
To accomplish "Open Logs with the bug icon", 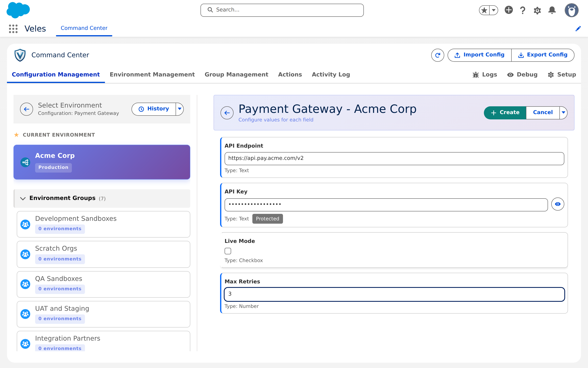I will [485, 75].
